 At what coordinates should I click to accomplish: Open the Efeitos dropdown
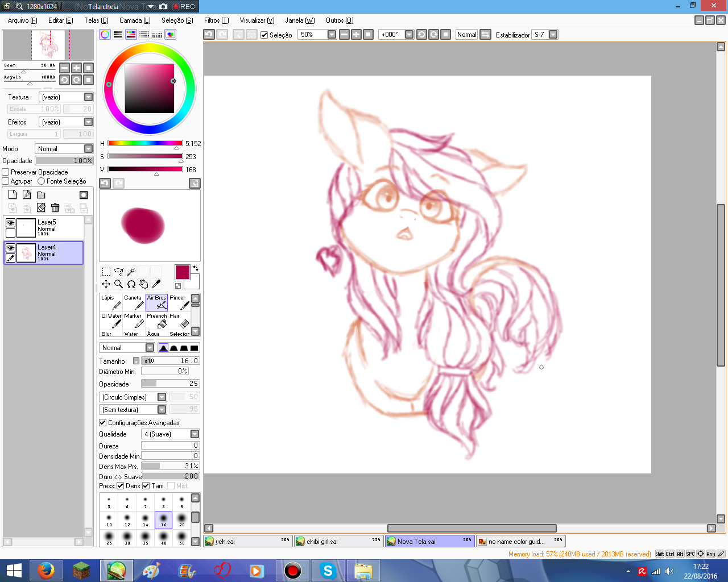coord(66,122)
